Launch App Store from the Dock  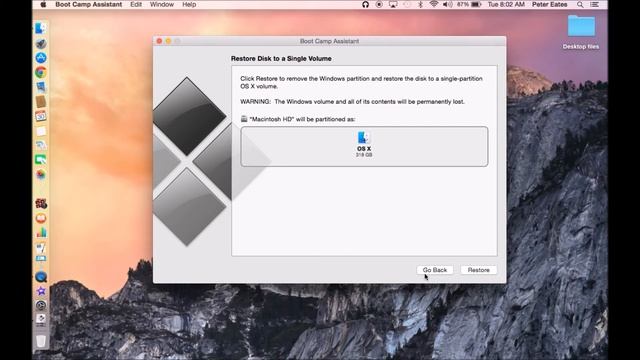click(x=41, y=58)
